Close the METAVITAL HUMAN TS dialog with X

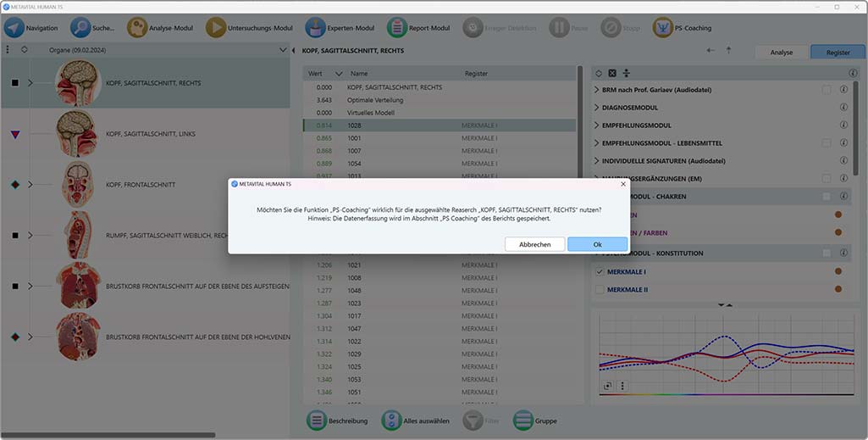click(x=622, y=184)
